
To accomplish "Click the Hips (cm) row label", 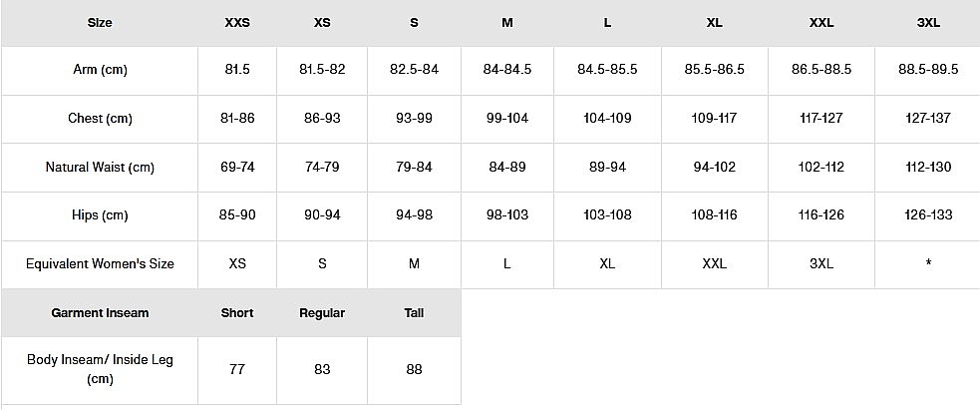I will [x=100, y=215].
